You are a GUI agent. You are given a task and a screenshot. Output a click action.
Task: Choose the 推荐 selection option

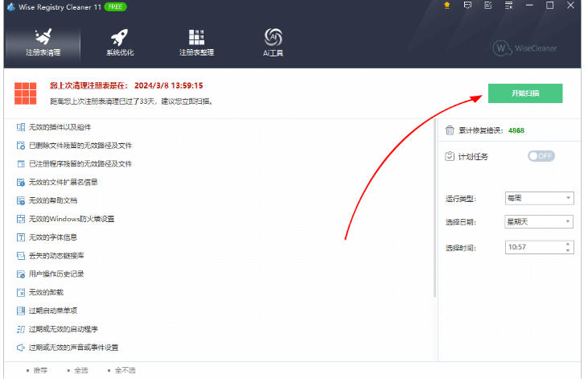(40, 370)
